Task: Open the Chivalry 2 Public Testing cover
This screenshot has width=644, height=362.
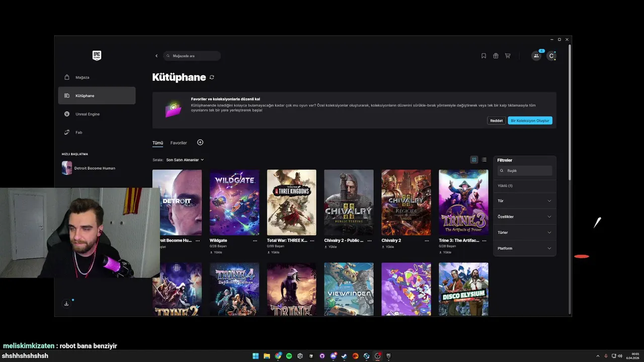Action: pos(349,202)
